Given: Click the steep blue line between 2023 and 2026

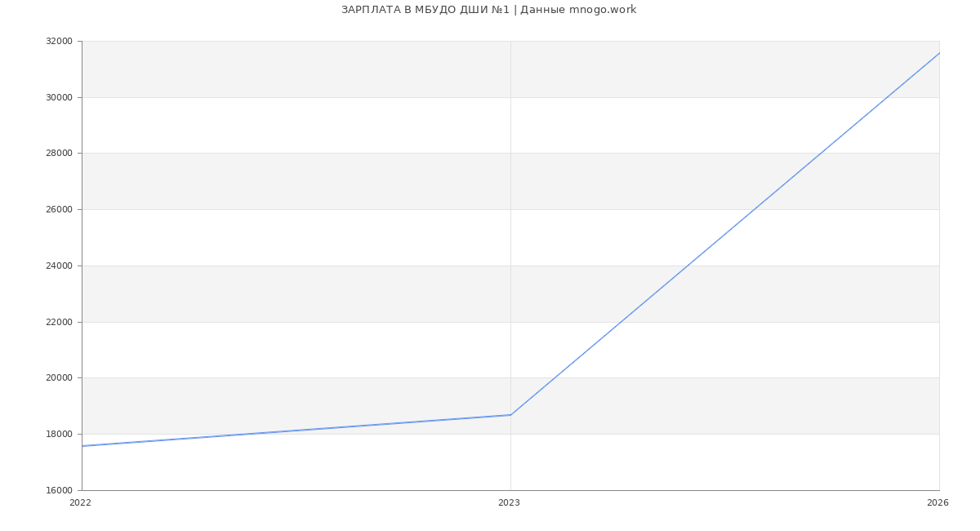Looking at the screenshot, I should click(x=724, y=234).
